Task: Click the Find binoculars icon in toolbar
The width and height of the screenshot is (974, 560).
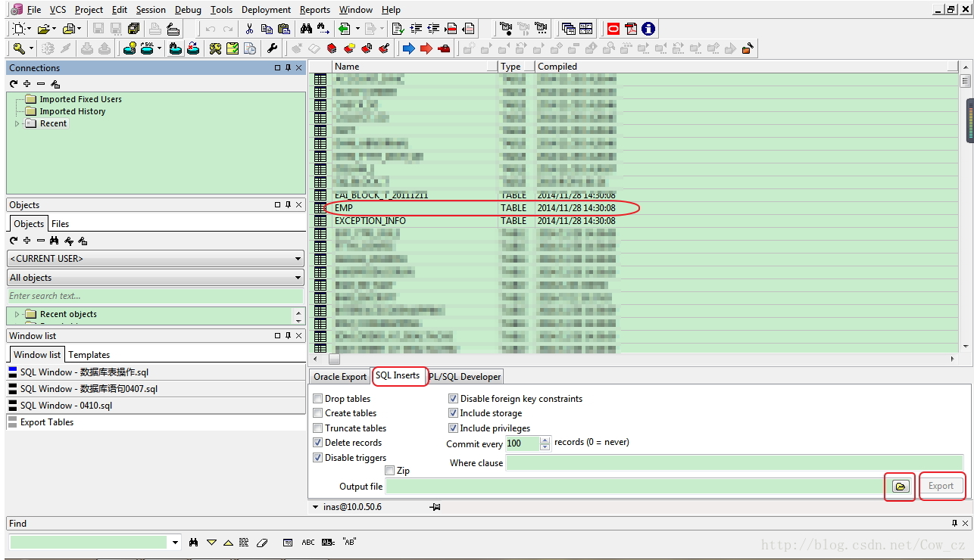Action: click(x=306, y=29)
